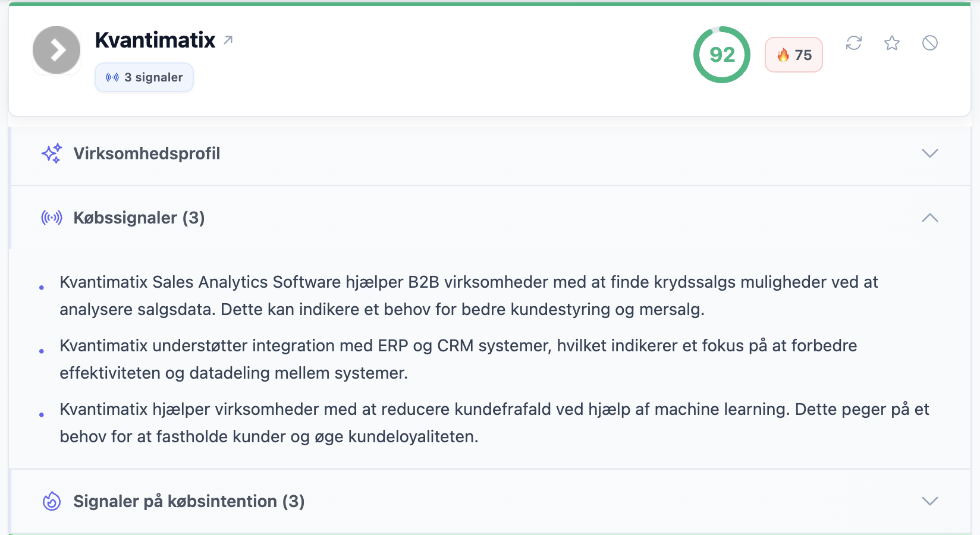Click the flame icon beside Signaler på købsintention
The image size is (980, 535).
[52, 501]
